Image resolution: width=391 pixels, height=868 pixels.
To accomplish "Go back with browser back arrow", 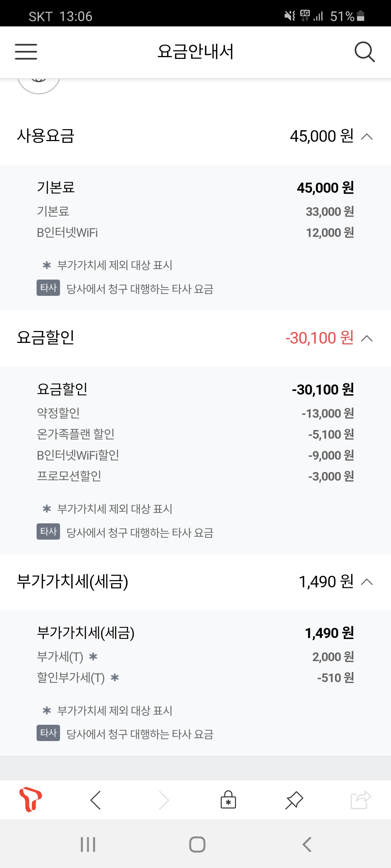I will click(96, 800).
